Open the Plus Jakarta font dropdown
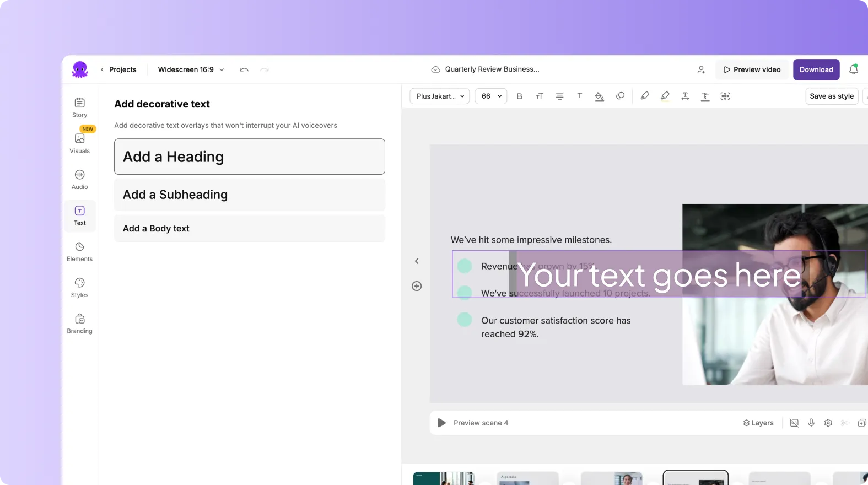The width and height of the screenshot is (868, 485). tap(440, 96)
